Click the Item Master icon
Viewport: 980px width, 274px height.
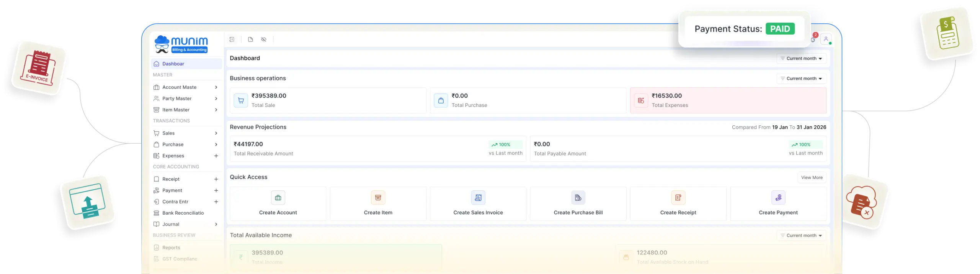coord(156,110)
